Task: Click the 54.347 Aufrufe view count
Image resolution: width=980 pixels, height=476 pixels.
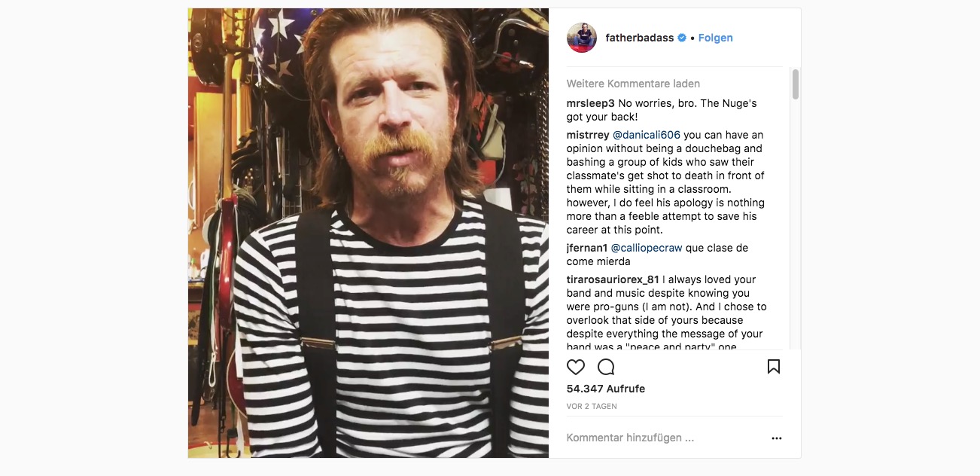Action: tap(606, 389)
